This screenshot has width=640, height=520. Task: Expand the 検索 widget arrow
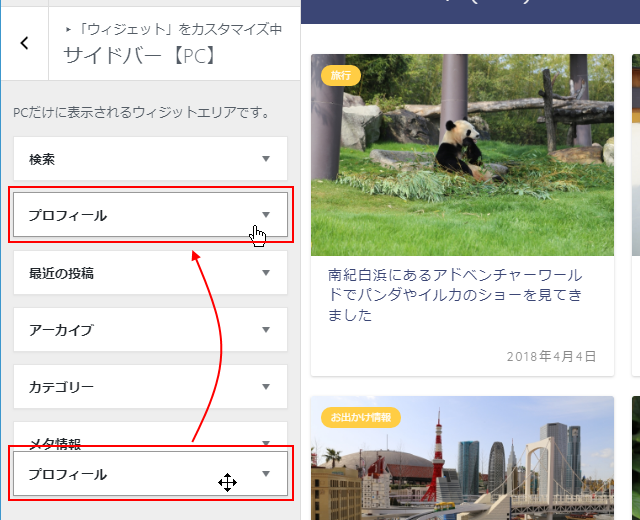(x=266, y=158)
